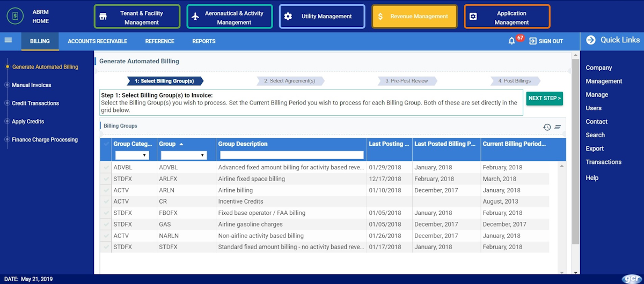Click the gear icon on Utility Management
644x284 pixels.
(288, 17)
